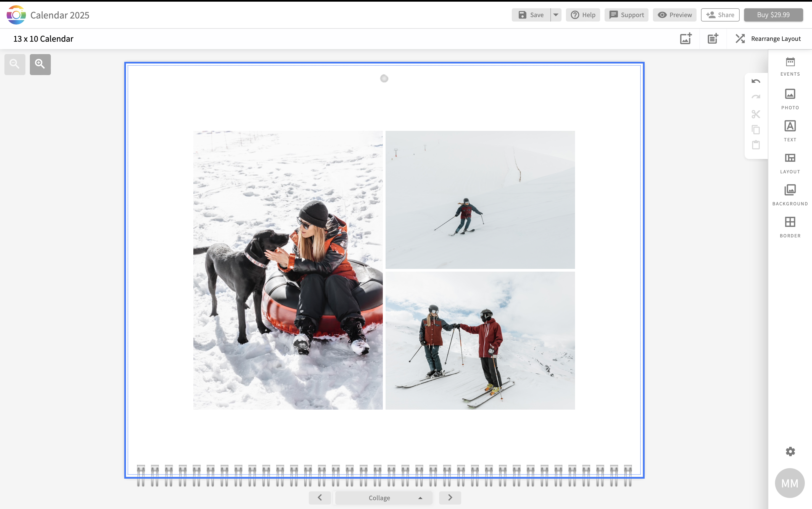Undo the last action
This screenshot has width=812, height=509.
[x=756, y=81]
